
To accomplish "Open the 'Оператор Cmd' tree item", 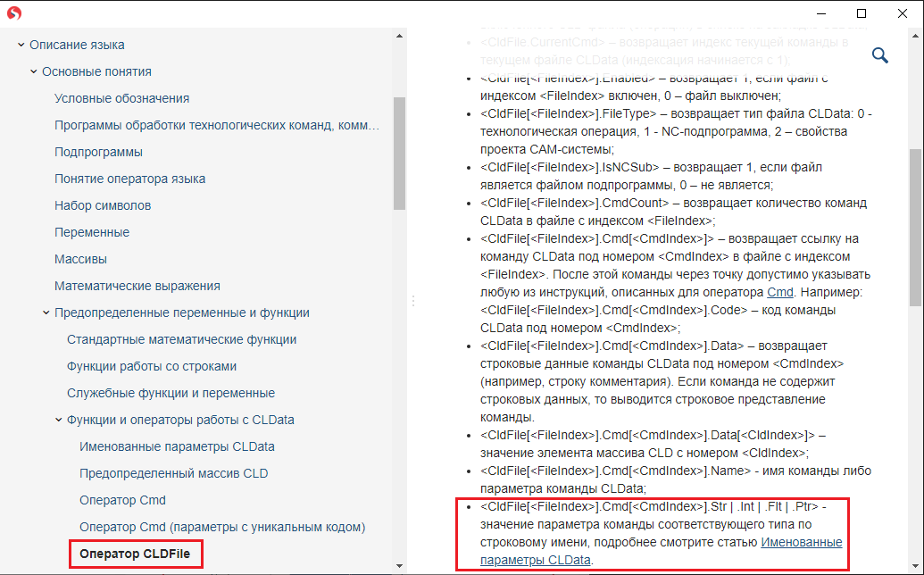I will [x=122, y=500].
